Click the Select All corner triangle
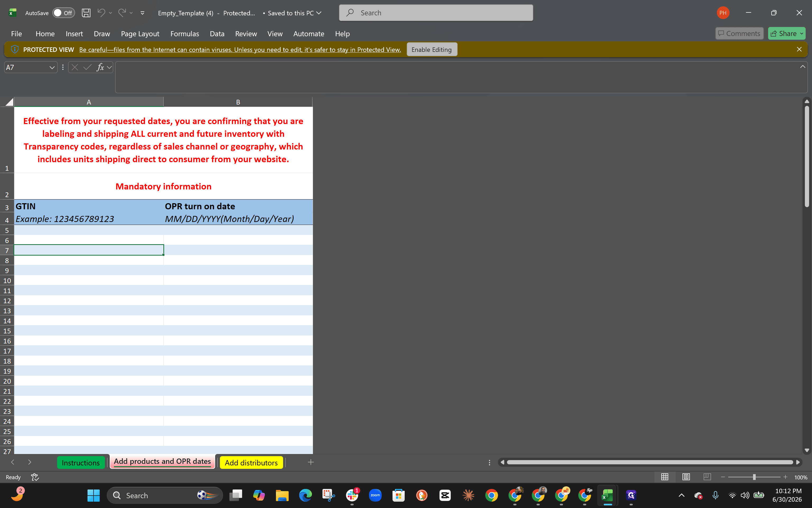The width and height of the screenshot is (812, 508). pos(9,102)
